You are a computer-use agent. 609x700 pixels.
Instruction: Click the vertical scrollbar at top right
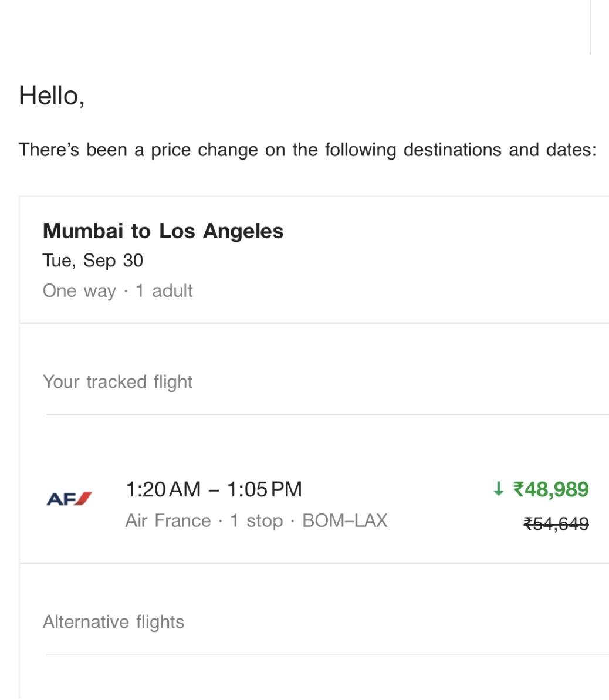tap(590, 27)
